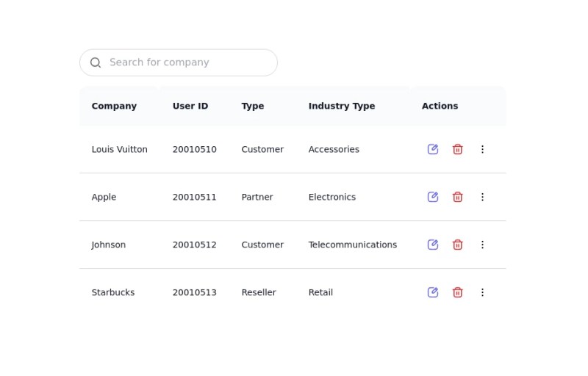Expand the Apple row's three-dot menu
The image size is (588, 376).
482,197
